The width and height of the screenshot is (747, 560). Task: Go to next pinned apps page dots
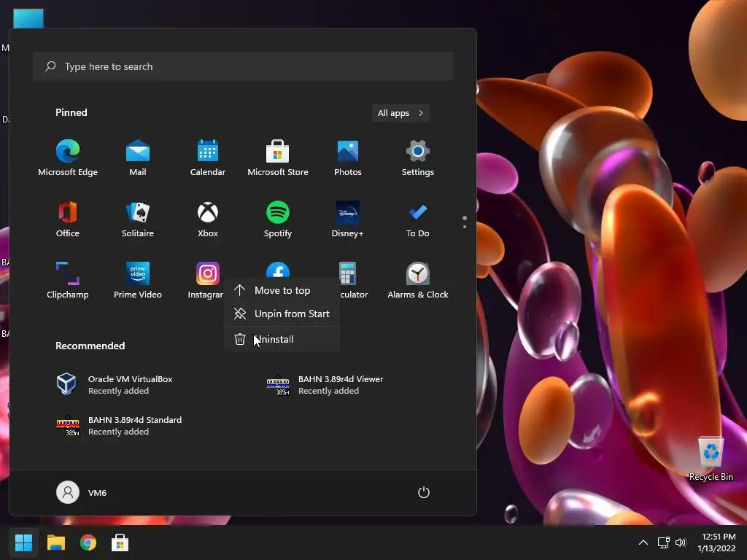(465, 222)
